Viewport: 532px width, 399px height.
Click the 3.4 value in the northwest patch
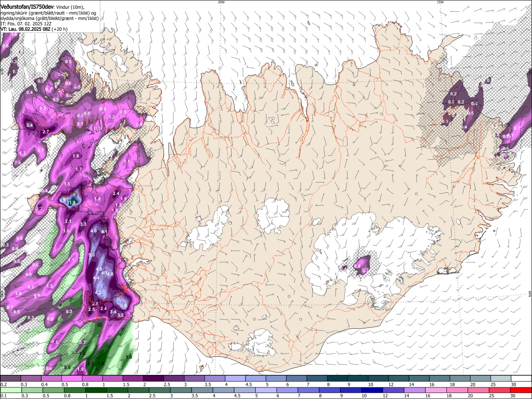coord(30,125)
